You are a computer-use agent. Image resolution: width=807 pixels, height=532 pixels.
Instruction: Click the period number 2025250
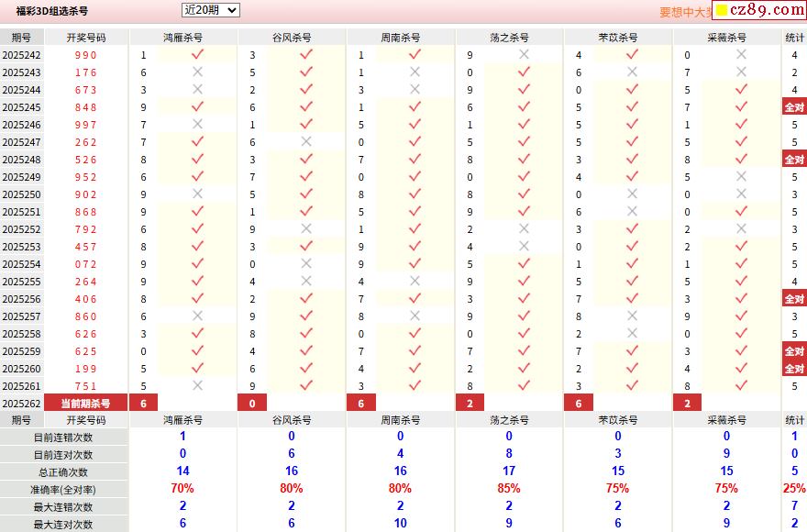pos(22,194)
